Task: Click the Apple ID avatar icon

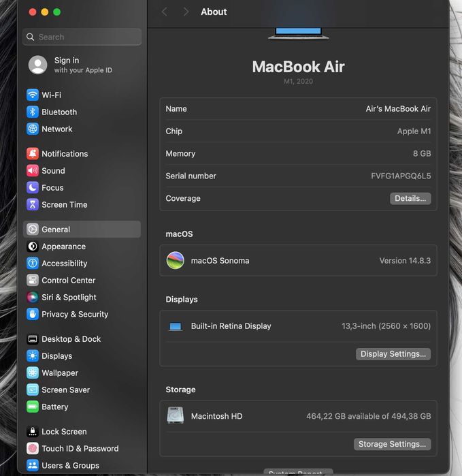Action: click(x=38, y=65)
